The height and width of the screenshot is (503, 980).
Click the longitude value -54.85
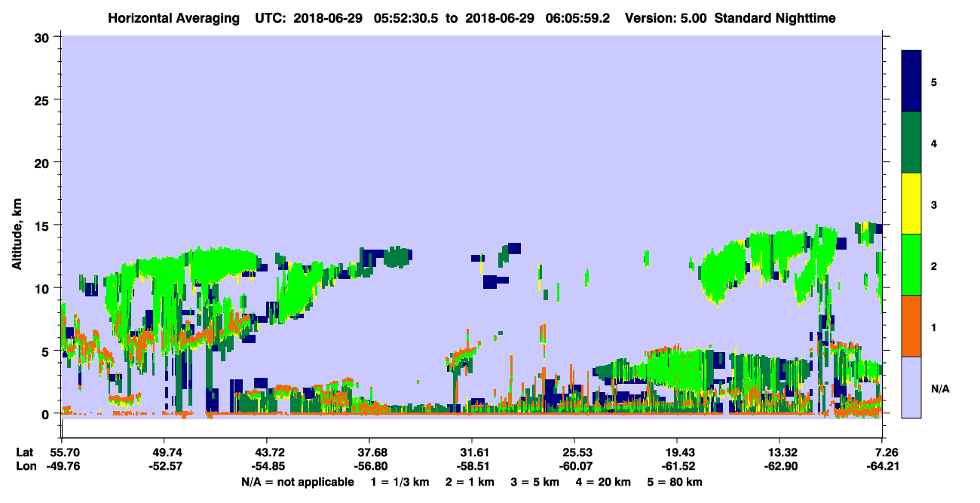(267, 467)
